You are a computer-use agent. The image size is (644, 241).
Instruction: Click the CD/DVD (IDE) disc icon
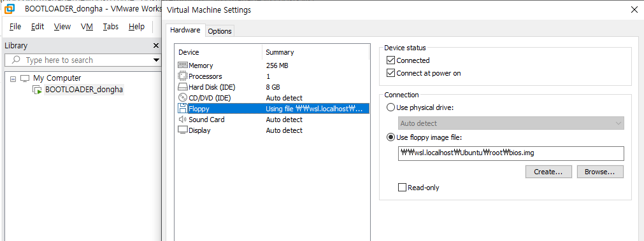183,98
